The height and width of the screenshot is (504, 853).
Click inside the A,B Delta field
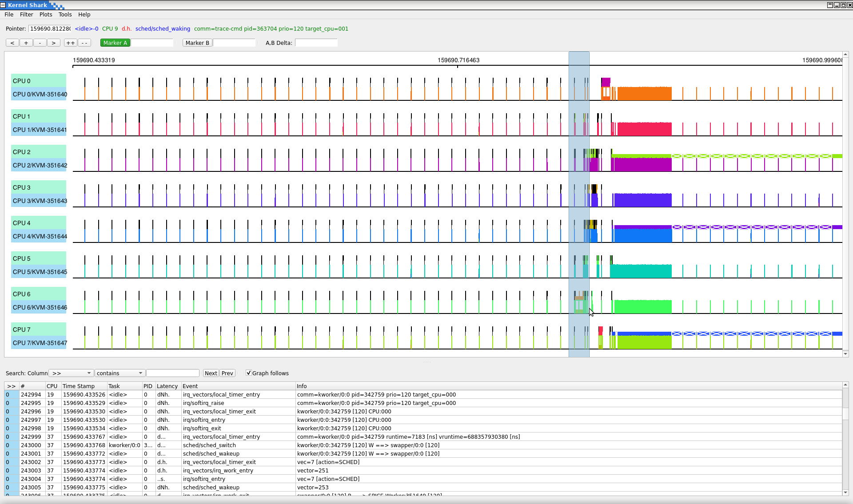click(x=316, y=43)
